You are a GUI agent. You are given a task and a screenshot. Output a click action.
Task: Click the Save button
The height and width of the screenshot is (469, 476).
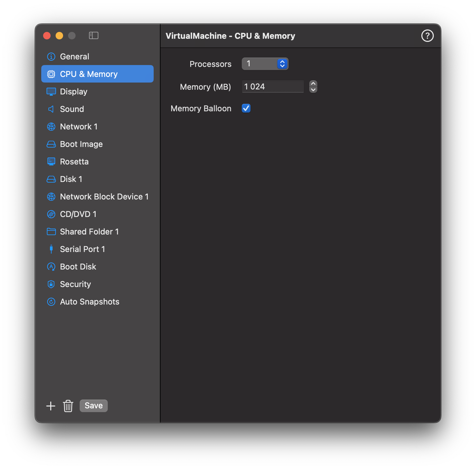point(93,405)
